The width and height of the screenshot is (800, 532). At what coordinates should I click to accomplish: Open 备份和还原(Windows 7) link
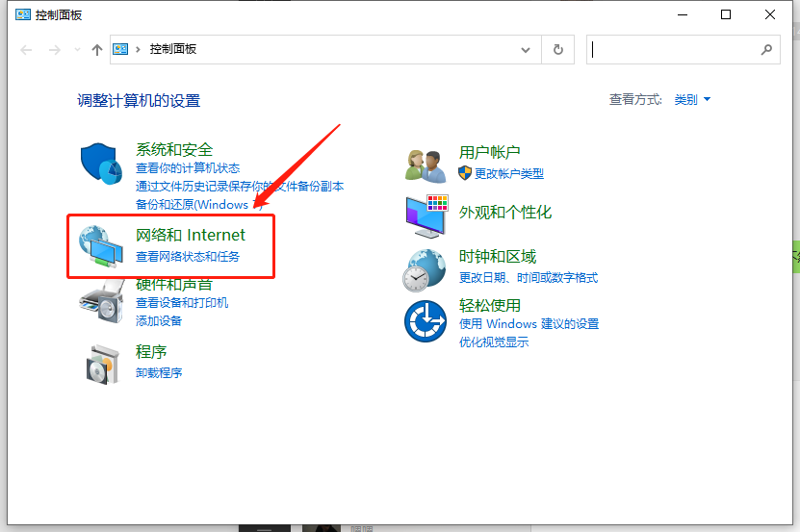click(x=198, y=205)
